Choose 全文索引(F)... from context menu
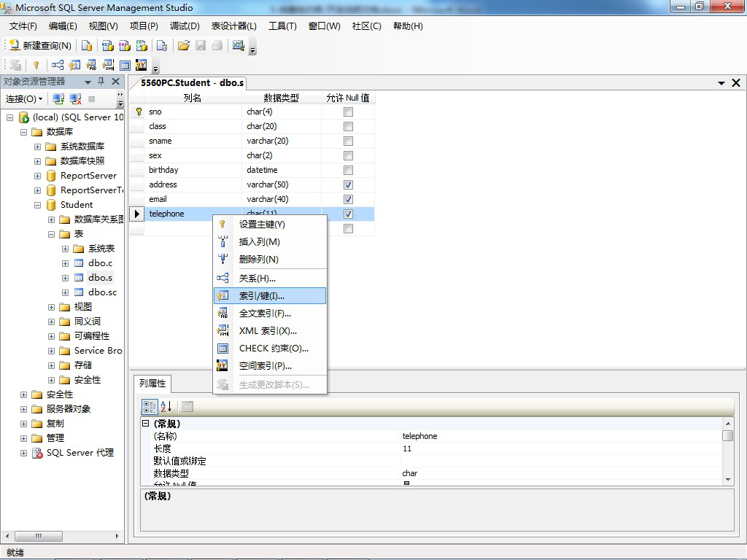Viewport: 747px width, 560px height. [x=270, y=314]
